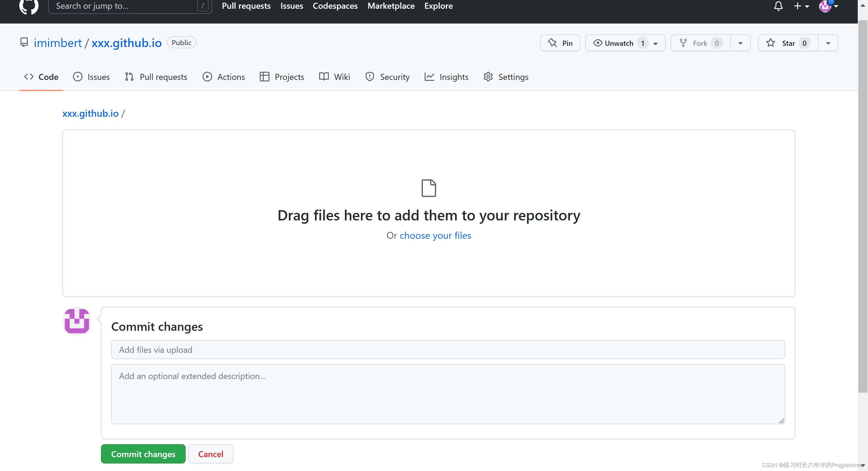Open the plus create-new dropdown

pos(801,6)
